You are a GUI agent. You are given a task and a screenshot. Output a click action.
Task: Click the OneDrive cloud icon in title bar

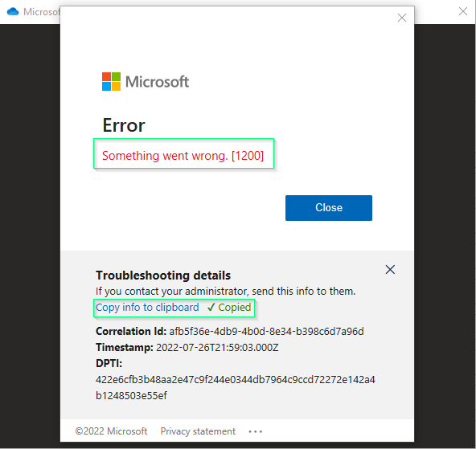coord(13,12)
